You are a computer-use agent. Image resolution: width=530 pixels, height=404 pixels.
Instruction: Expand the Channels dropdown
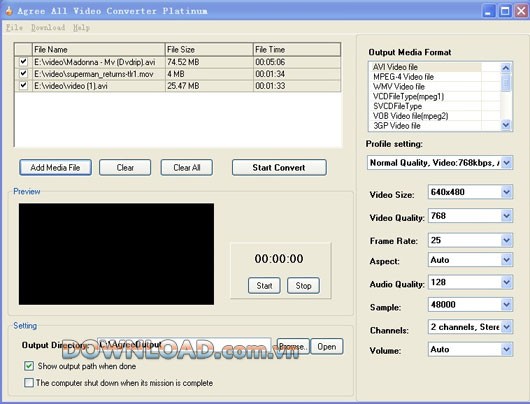tap(506, 327)
